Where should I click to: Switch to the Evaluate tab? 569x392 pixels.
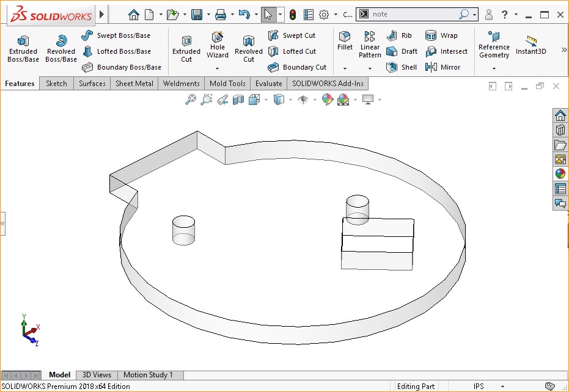[x=268, y=84]
